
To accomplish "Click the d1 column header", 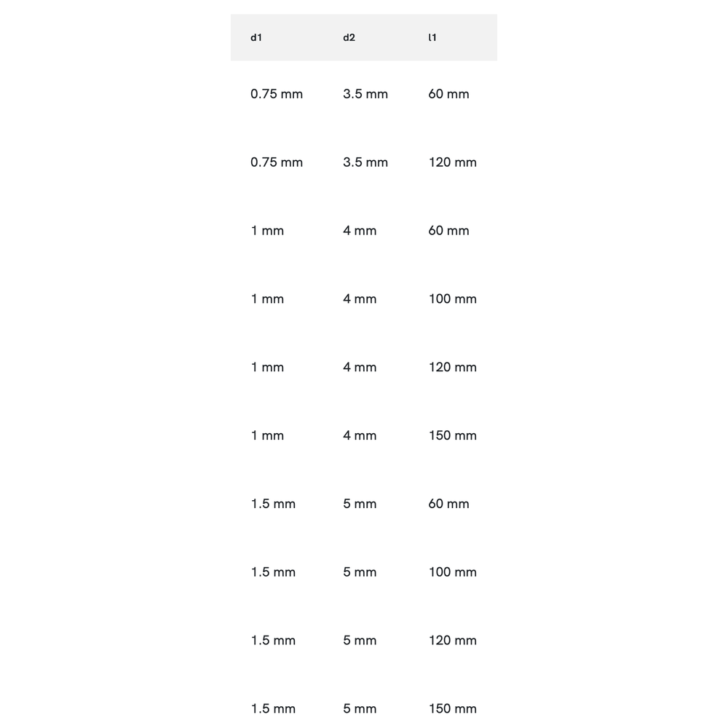I will (x=256, y=38).
